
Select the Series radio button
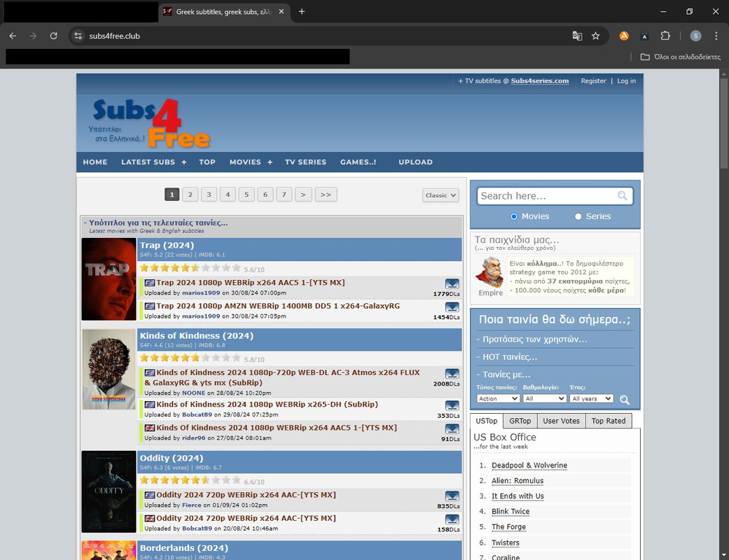pyautogui.click(x=578, y=216)
